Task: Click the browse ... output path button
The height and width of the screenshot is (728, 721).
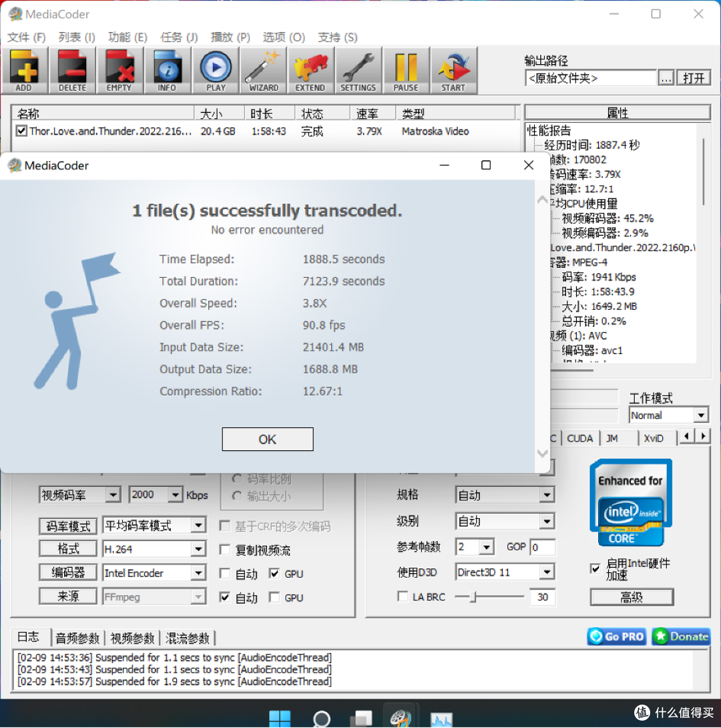Action: click(666, 78)
